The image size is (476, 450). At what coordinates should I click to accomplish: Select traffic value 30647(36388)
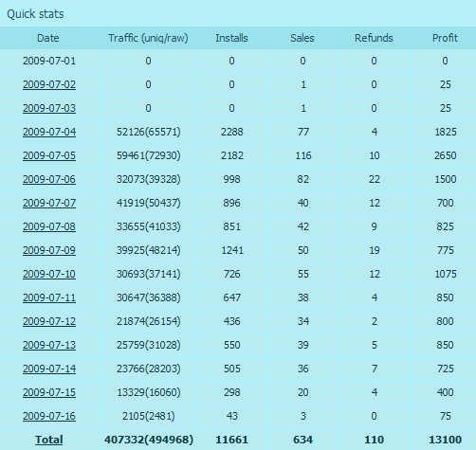click(x=148, y=297)
